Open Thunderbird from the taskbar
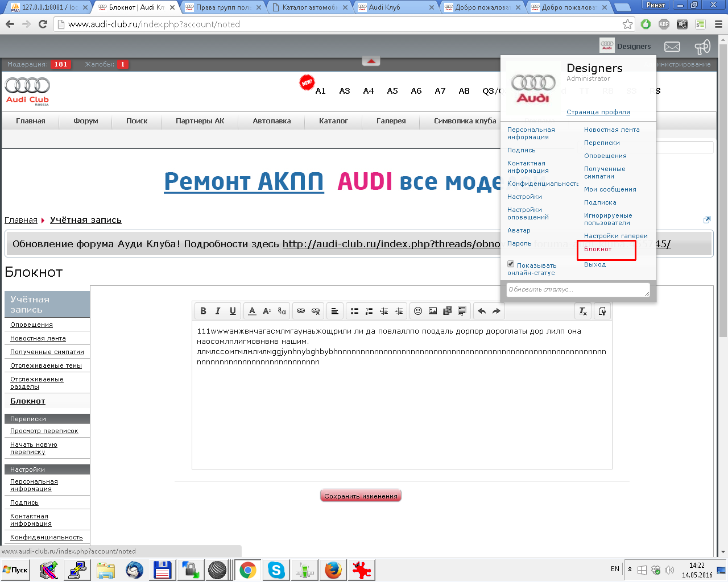 pos(134,569)
